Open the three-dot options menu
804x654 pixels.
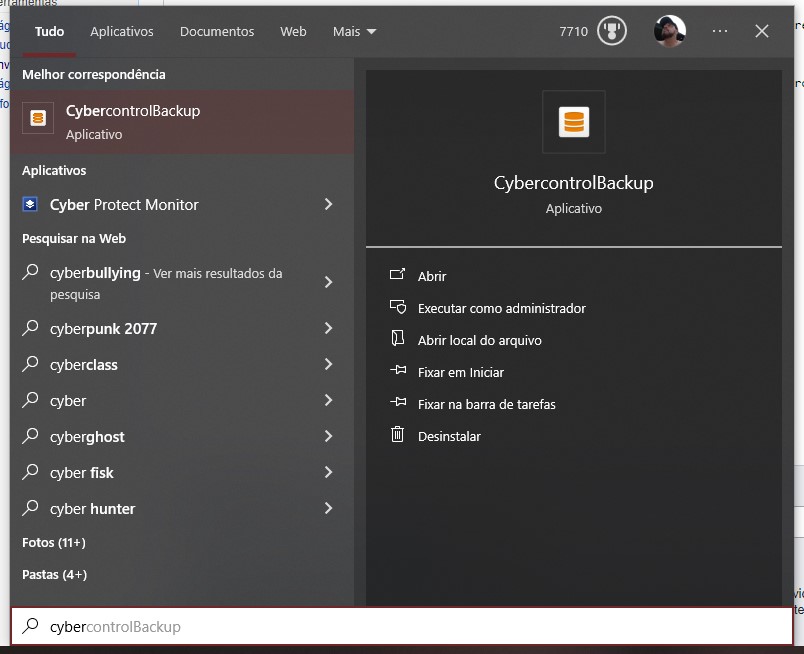click(x=720, y=31)
